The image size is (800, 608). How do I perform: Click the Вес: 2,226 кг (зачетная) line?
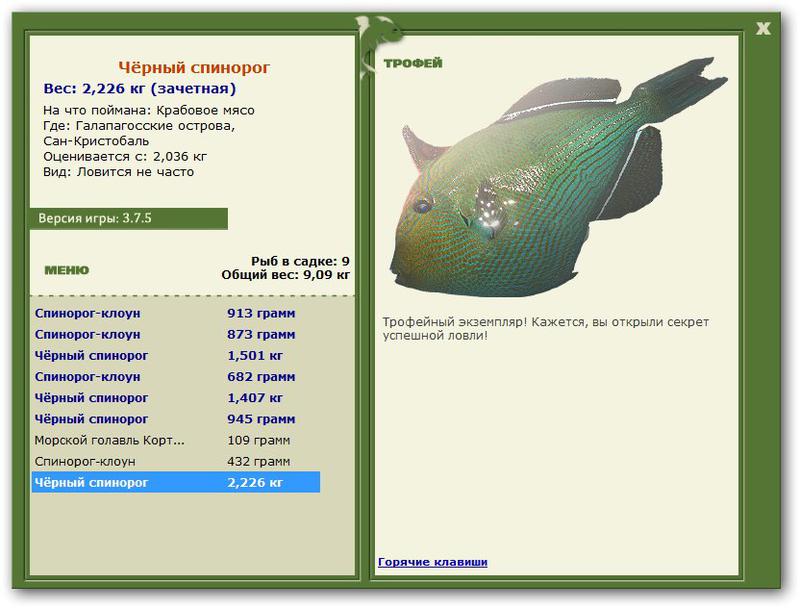point(140,89)
